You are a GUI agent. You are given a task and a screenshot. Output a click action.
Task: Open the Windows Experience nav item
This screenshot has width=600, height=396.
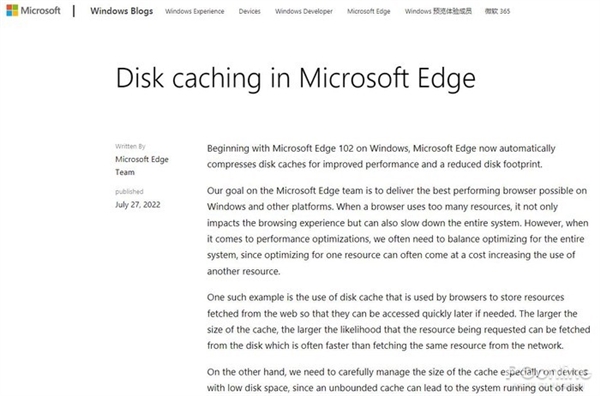coord(194,11)
